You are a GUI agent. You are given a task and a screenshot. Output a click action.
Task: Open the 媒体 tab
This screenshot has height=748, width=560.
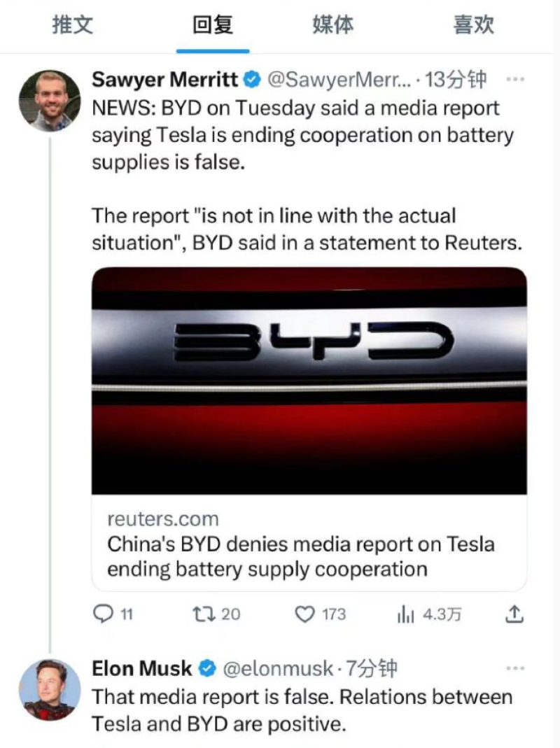(x=333, y=24)
